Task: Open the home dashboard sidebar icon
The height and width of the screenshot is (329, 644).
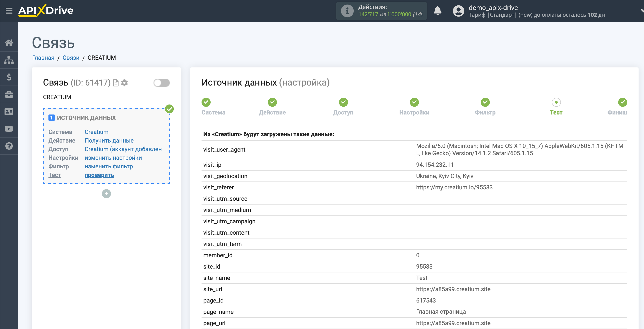Action: [9, 43]
